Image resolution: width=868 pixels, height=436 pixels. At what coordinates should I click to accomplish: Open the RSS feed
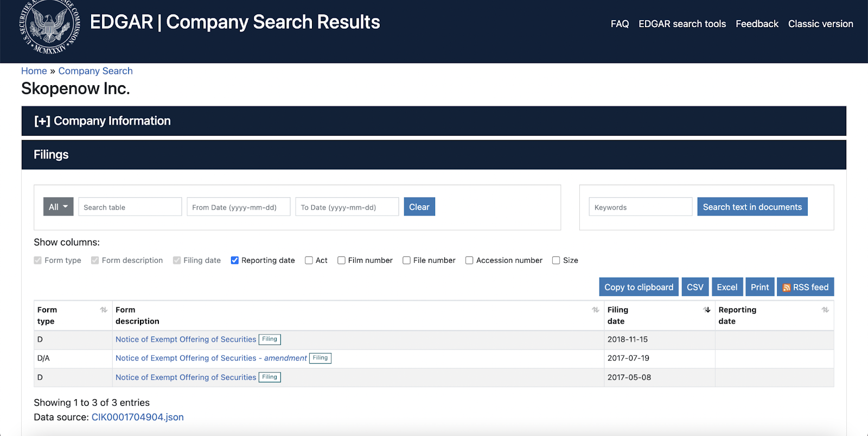pyautogui.click(x=806, y=287)
